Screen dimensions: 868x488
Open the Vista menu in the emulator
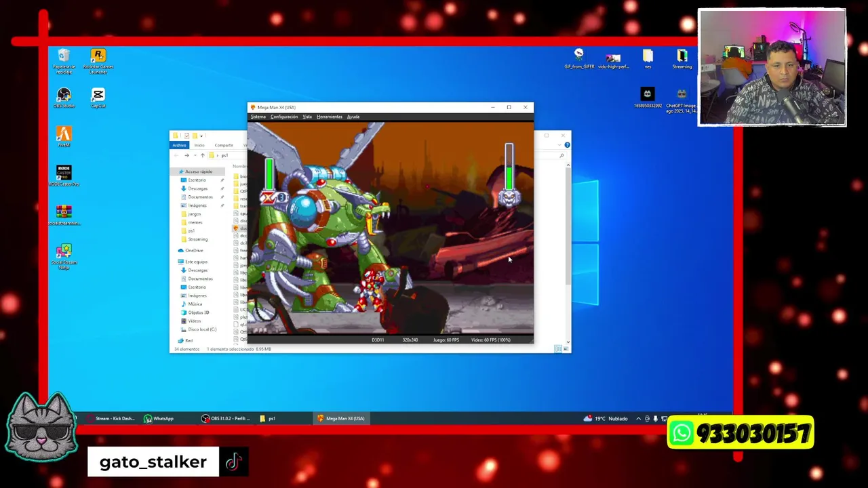(307, 117)
